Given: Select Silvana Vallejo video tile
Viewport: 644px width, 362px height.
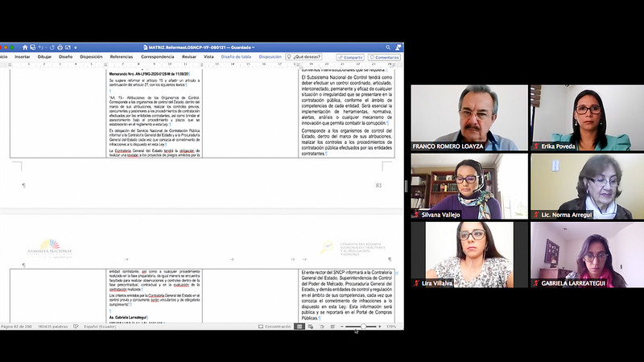Looking at the screenshot, I should point(469,187).
